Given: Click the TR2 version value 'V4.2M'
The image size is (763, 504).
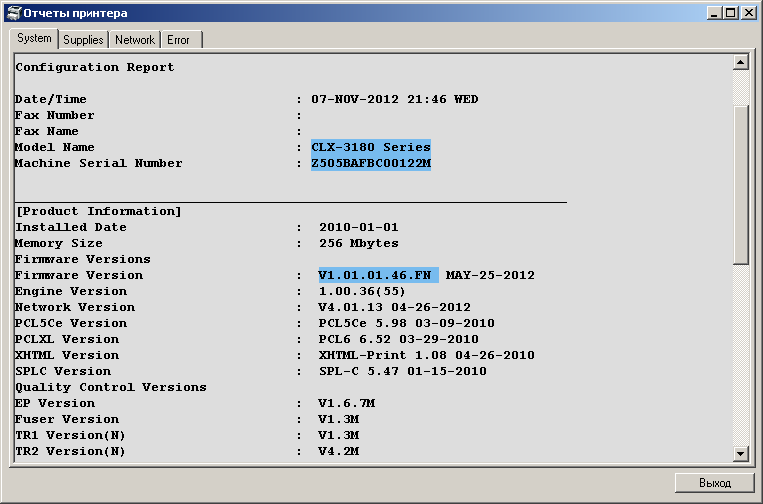Looking at the screenshot, I should click(339, 451).
